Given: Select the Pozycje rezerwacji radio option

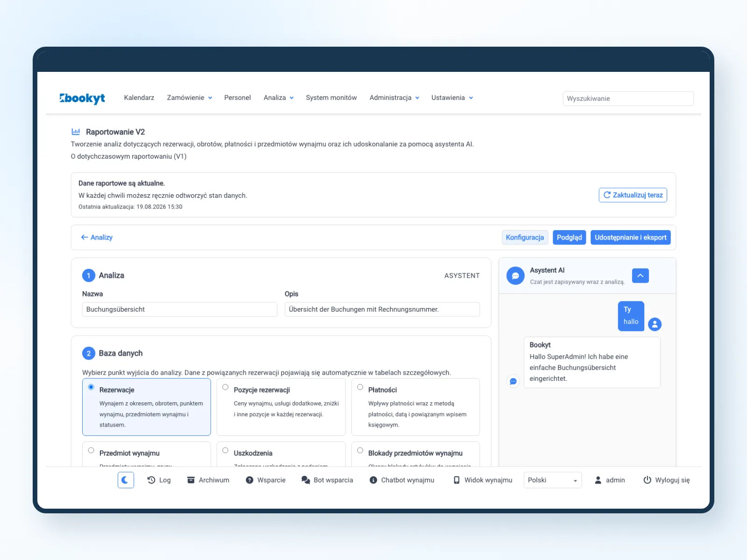Looking at the screenshot, I should [x=226, y=387].
